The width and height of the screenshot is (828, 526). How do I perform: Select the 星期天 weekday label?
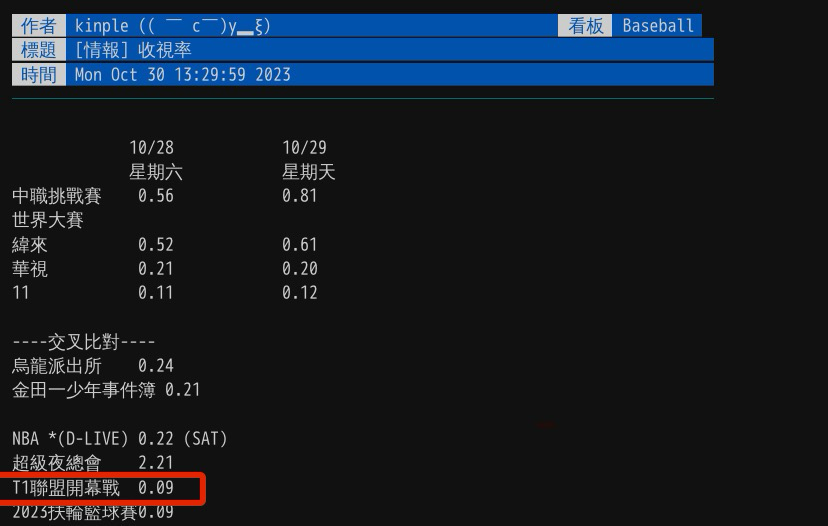tap(308, 172)
